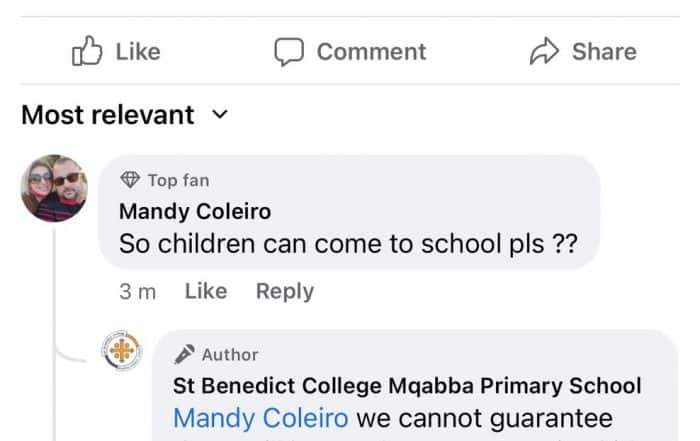Visit St Benedict College Mqabba Primary School page
The width and height of the screenshot is (700, 441).
pyautogui.click(x=408, y=385)
